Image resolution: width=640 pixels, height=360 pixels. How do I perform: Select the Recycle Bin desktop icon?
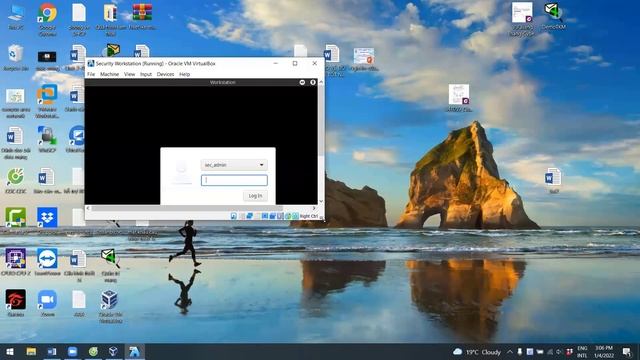coord(16,58)
